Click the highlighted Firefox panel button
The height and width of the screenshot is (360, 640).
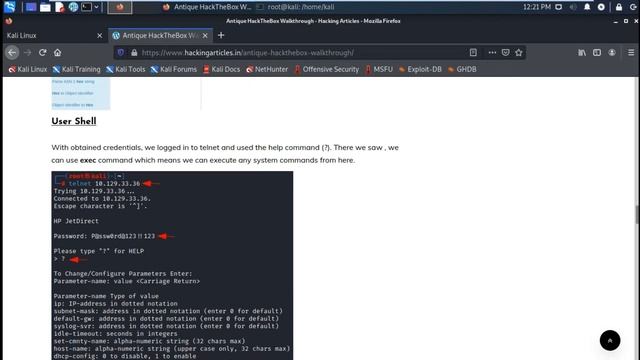(120, 7)
